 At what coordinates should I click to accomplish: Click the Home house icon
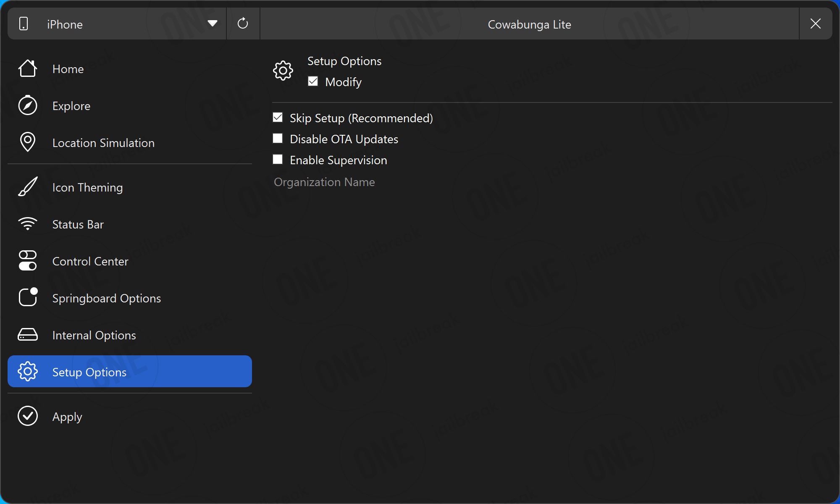point(28,68)
